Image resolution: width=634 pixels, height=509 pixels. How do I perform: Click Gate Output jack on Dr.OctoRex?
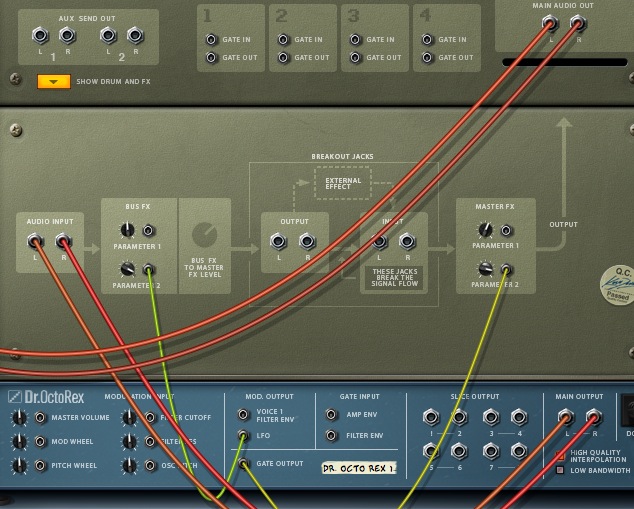243,463
